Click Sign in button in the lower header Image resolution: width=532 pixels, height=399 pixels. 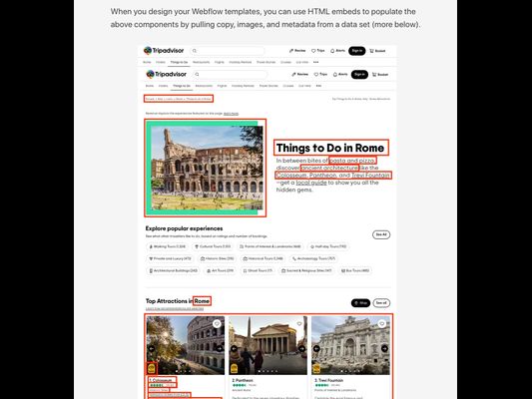tap(359, 74)
